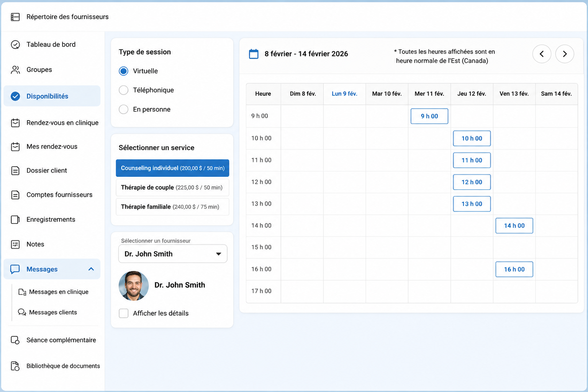The width and height of the screenshot is (588, 392).
Task: Open Rendez-vous en clinique calendar icon
Action: (15, 123)
